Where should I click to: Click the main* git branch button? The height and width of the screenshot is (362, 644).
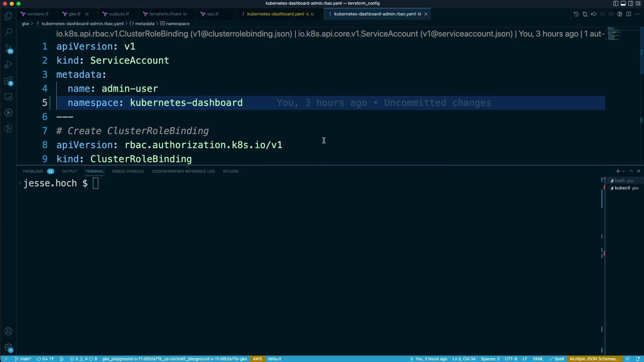(x=23, y=359)
